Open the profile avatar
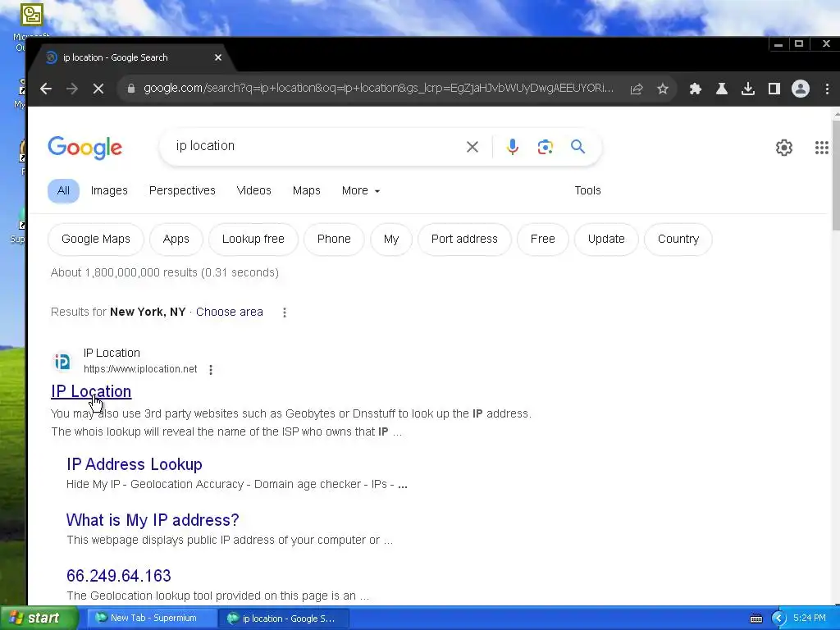 (x=801, y=89)
